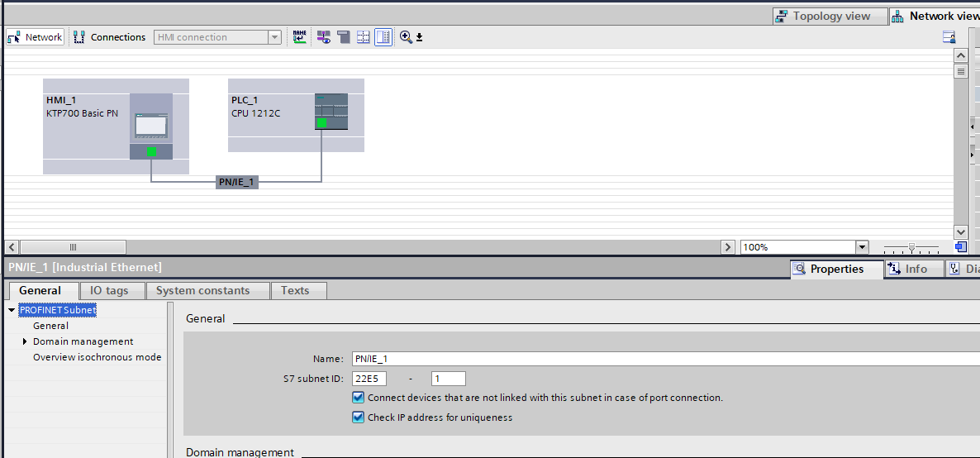Screen dimensions: 980x458
Task: Click horizontal scrollbar left arrow
Action: [12, 247]
